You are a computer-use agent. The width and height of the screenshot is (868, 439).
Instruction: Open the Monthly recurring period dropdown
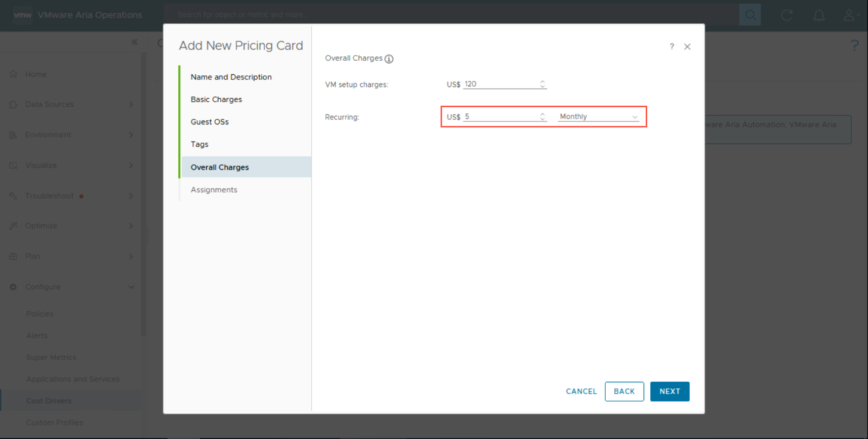598,117
